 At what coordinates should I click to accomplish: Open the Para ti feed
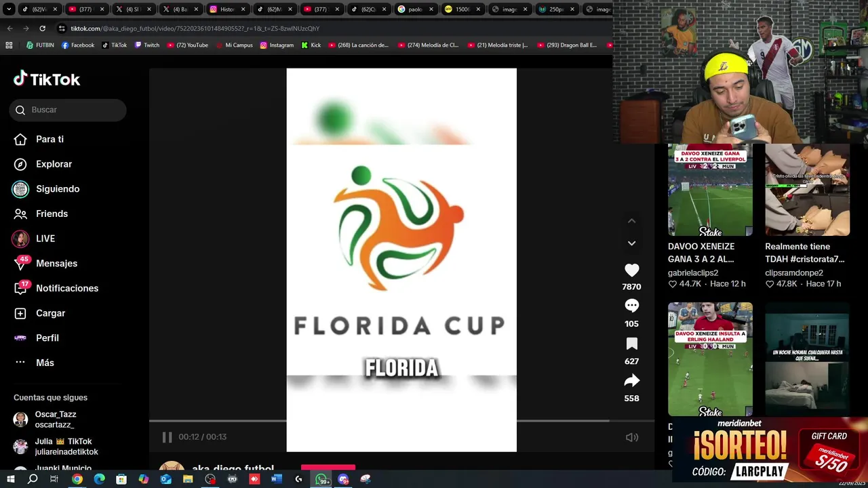(39, 139)
